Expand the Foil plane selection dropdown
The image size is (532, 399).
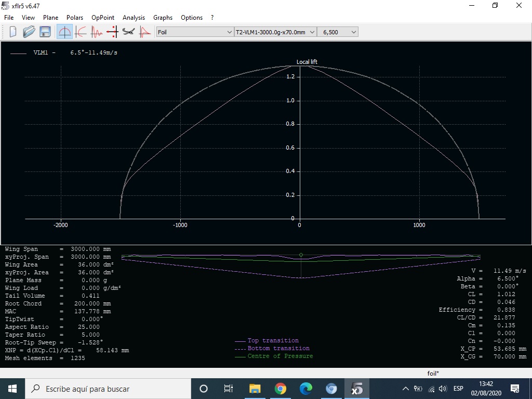coord(195,32)
